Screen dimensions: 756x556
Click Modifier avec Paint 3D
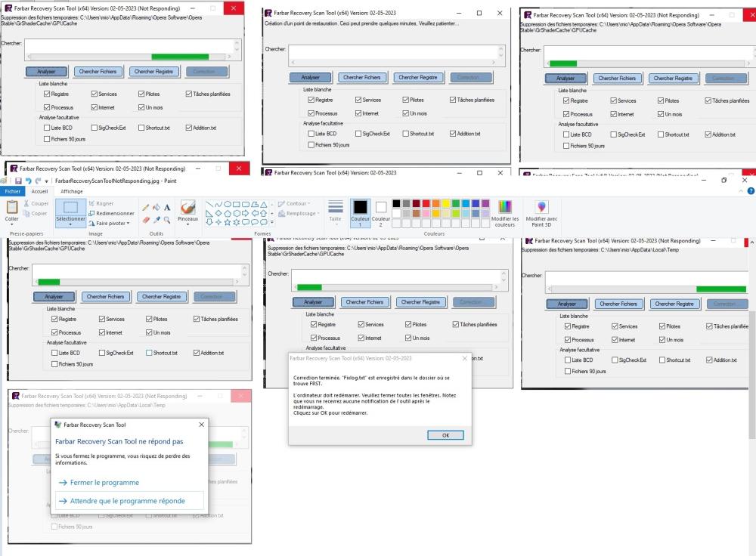pyautogui.click(x=541, y=213)
